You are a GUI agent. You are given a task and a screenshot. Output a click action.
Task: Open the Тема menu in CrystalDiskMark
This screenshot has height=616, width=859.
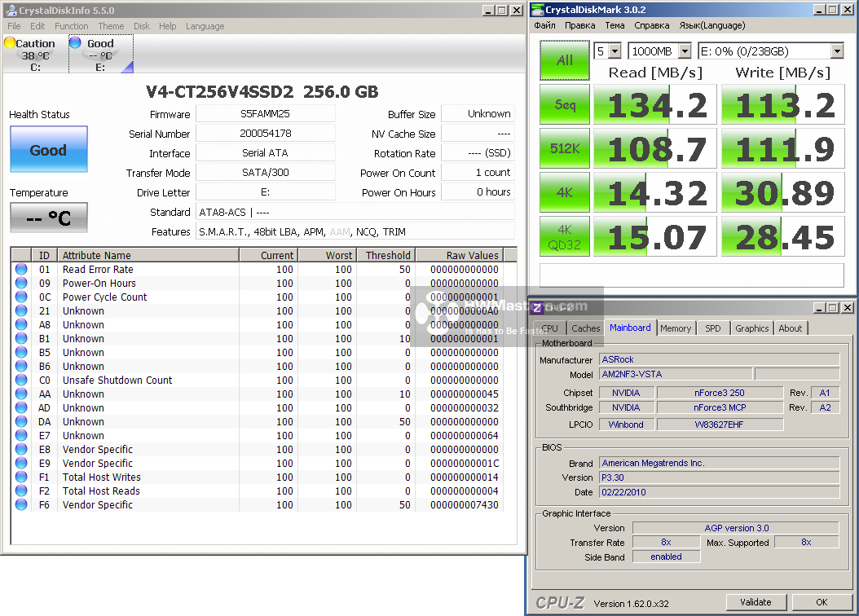click(x=615, y=25)
